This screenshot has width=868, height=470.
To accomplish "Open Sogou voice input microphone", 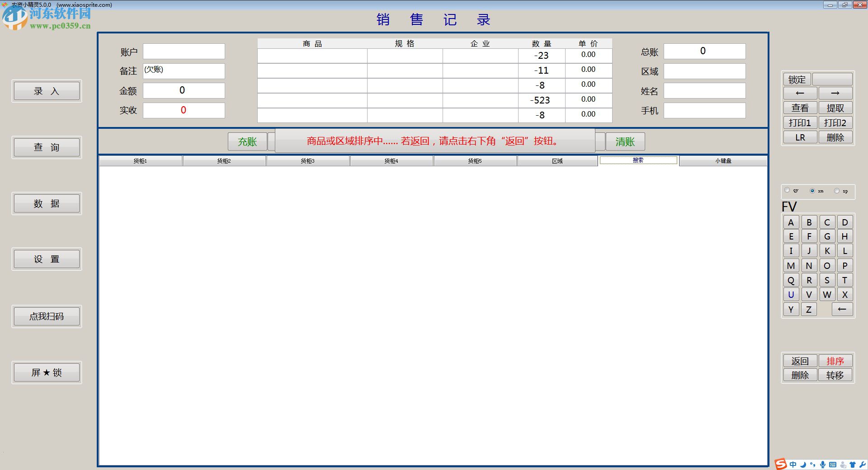I will 823,465.
